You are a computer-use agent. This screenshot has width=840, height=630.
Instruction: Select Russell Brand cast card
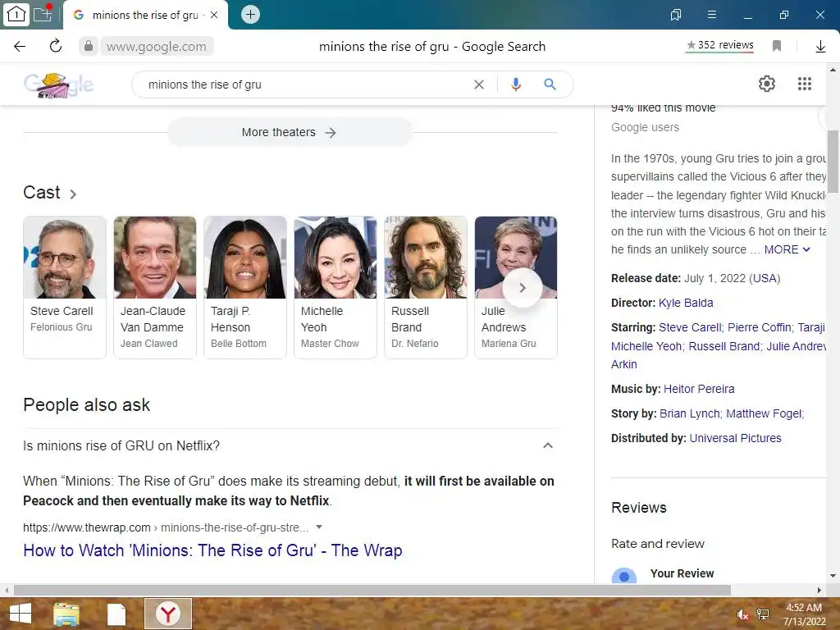426,287
